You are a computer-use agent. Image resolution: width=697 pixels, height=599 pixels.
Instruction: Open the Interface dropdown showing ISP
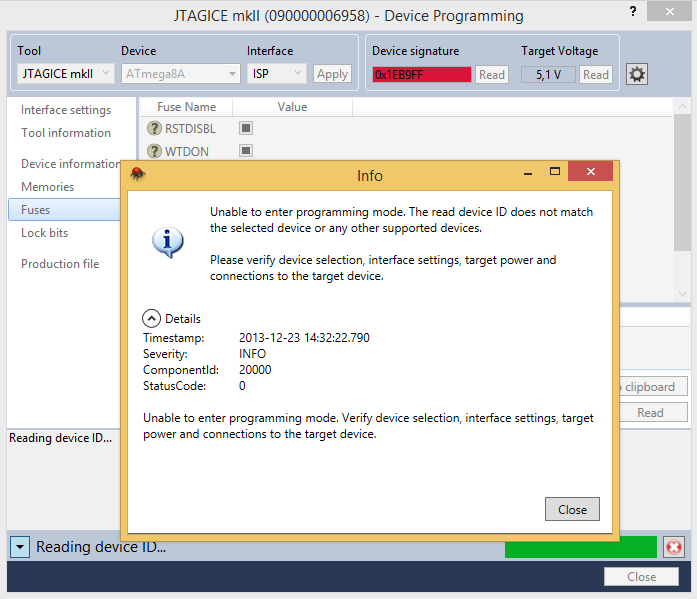pos(276,74)
